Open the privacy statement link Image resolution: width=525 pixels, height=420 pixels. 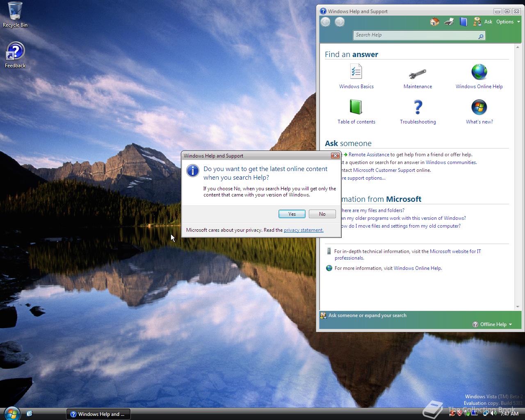pyautogui.click(x=304, y=230)
